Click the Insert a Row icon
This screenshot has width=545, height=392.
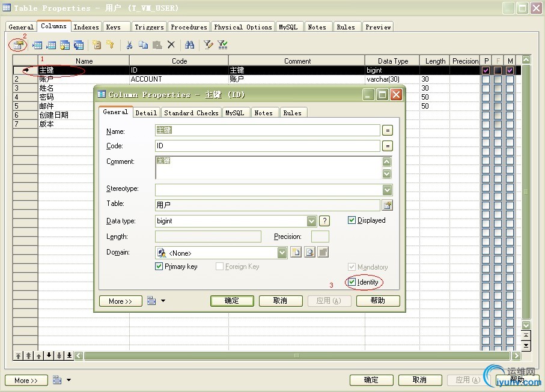[x=37, y=45]
